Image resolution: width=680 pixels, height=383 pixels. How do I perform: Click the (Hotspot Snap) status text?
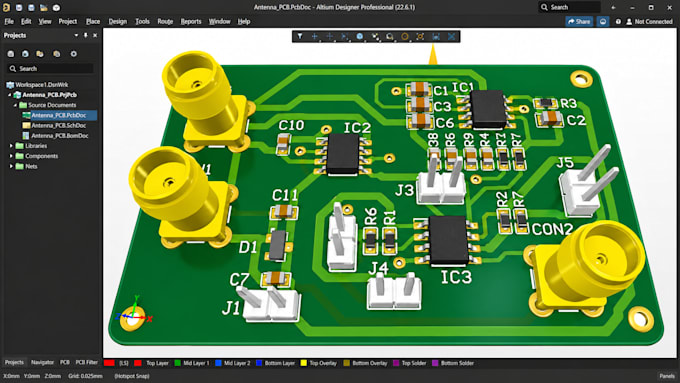pyautogui.click(x=132, y=376)
